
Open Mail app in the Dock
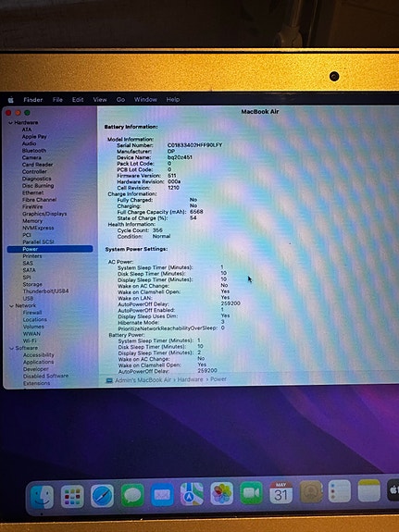(162, 495)
